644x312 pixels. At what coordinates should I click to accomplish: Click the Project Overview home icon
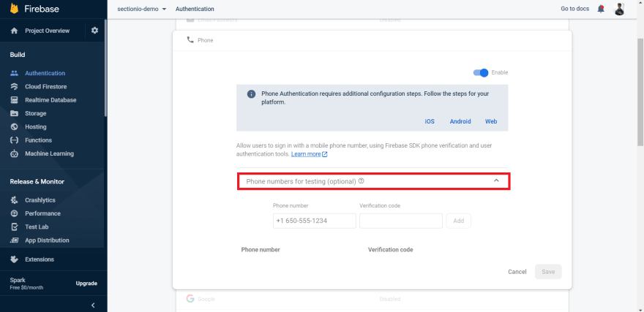click(x=15, y=31)
